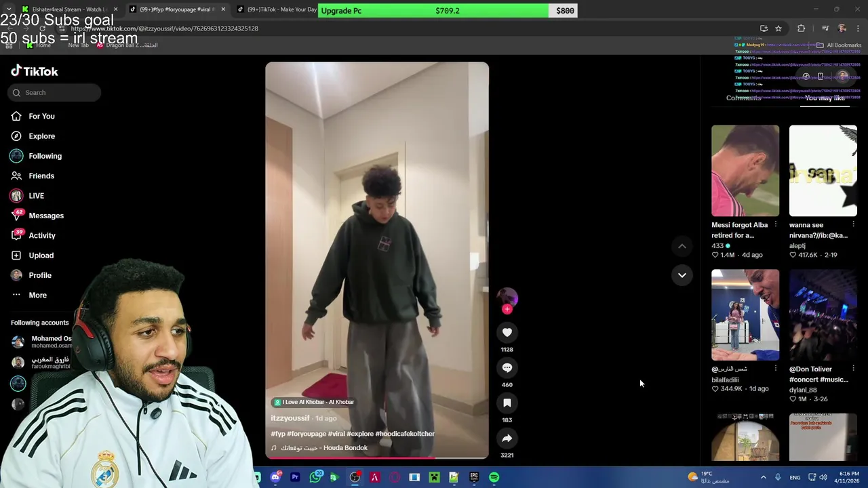
Task: Share the video using the arrow icon
Action: tap(507, 438)
